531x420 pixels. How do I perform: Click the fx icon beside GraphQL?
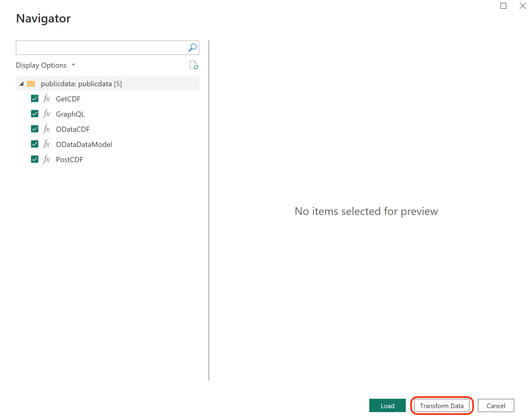[47, 114]
